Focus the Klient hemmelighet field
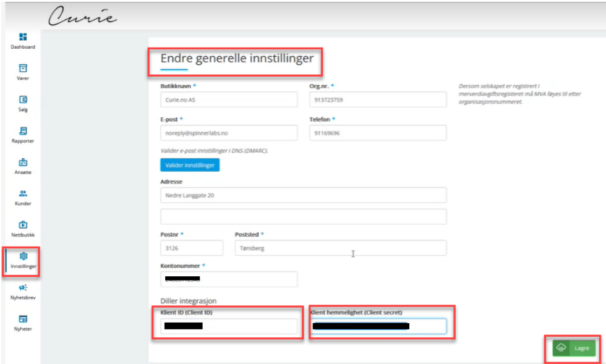Screen dimensions: 606x364 point(377,326)
